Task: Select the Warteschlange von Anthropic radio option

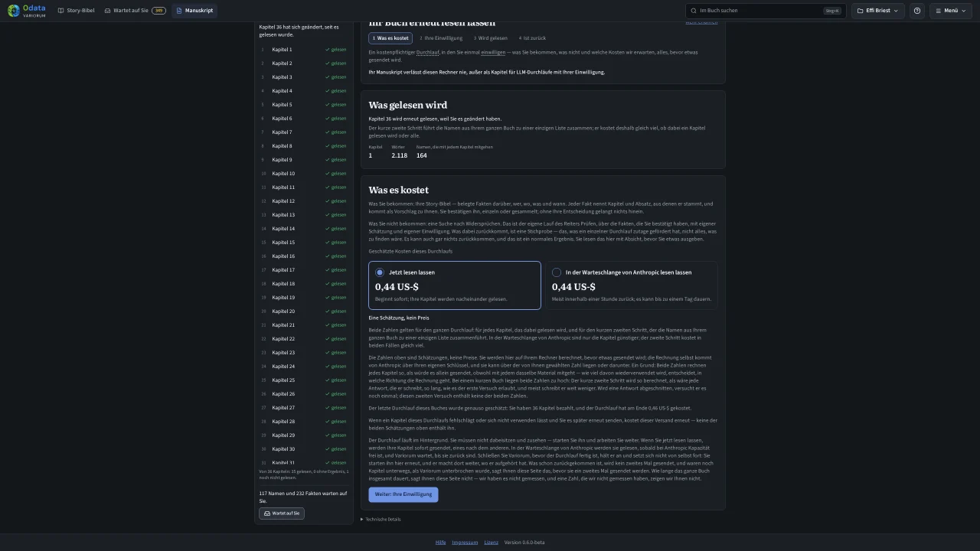Action: (x=632, y=285)
